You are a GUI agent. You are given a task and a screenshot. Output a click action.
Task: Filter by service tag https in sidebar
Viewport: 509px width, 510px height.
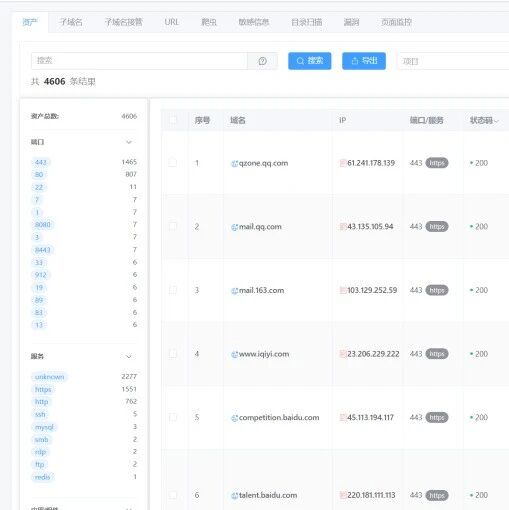pos(43,390)
